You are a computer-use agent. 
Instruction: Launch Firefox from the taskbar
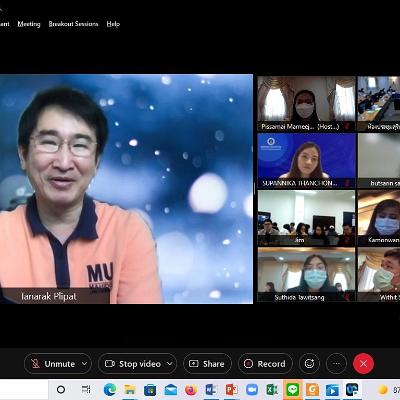click(x=191, y=389)
